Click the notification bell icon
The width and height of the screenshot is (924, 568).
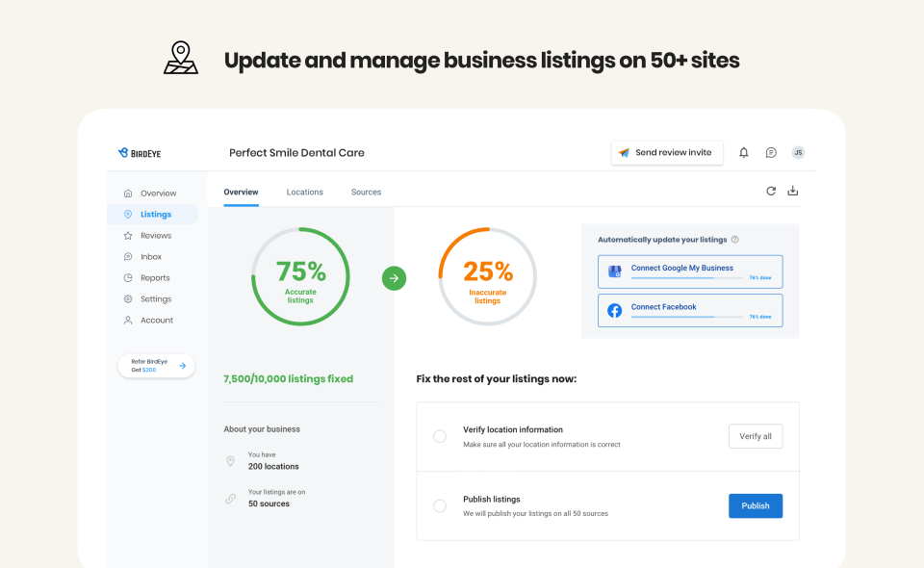coord(743,153)
